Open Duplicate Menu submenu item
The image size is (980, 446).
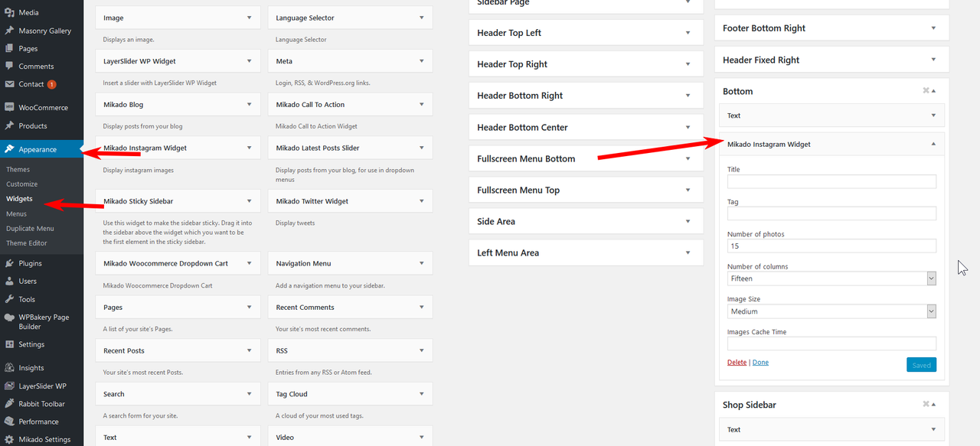(x=31, y=228)
